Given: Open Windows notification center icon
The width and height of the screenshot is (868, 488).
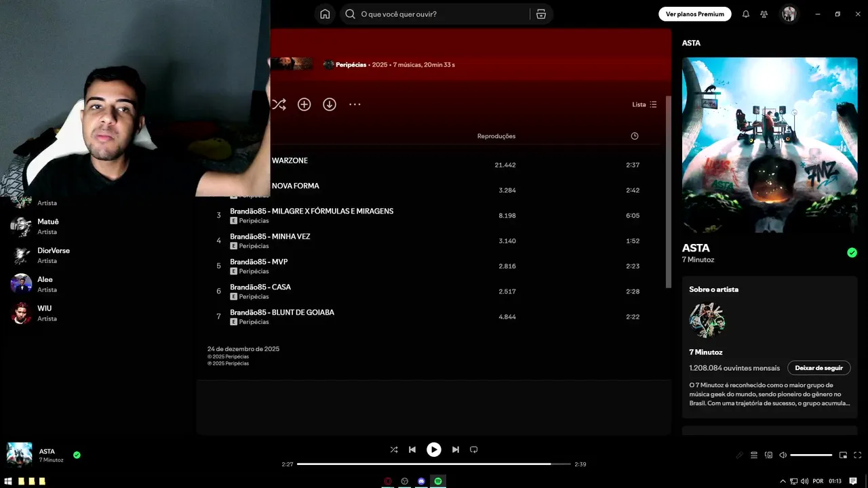Looking at the screenshot, I should pyautogui.click(x=853, y=481).
